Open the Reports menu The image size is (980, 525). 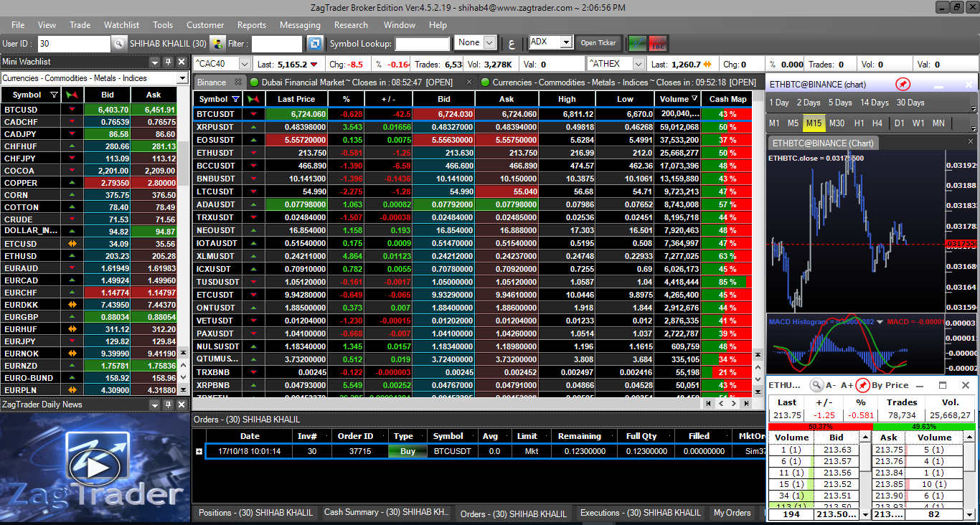[x=252, y=25]
